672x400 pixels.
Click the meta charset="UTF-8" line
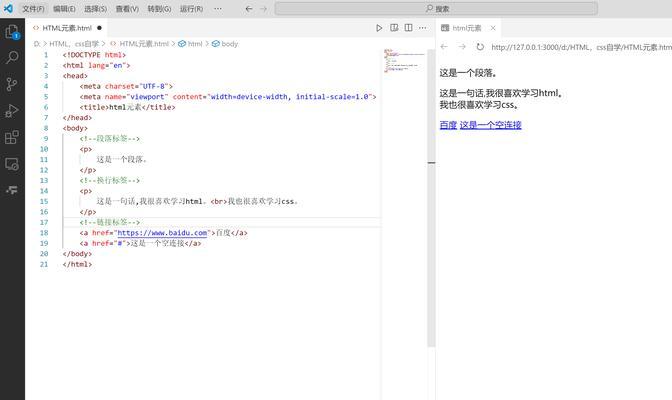click(x=126, y=86)
